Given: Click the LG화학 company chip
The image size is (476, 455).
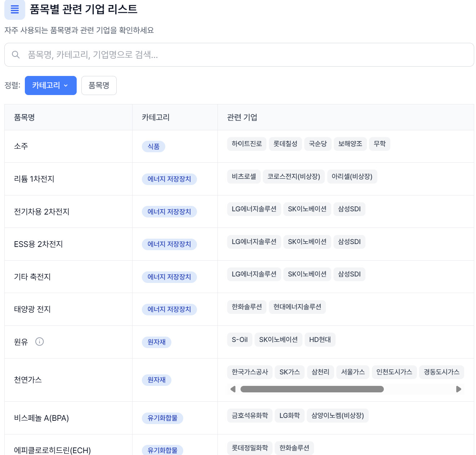Looking at the screenshot, I should [x=290, y=416].
